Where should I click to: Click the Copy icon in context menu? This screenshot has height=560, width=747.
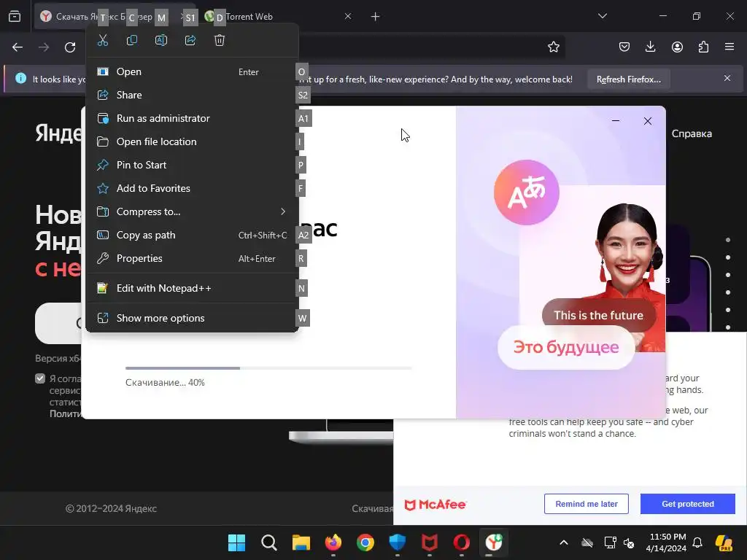pos(132,41)
